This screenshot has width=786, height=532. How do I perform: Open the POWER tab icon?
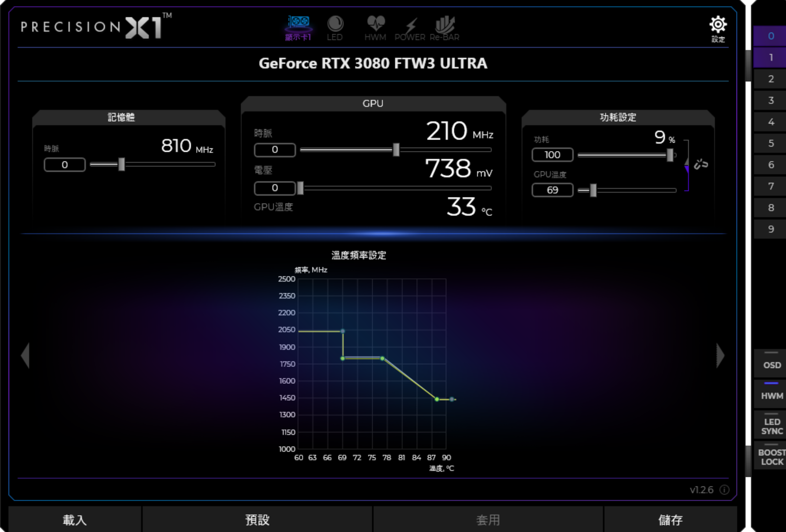coord(410,28)
